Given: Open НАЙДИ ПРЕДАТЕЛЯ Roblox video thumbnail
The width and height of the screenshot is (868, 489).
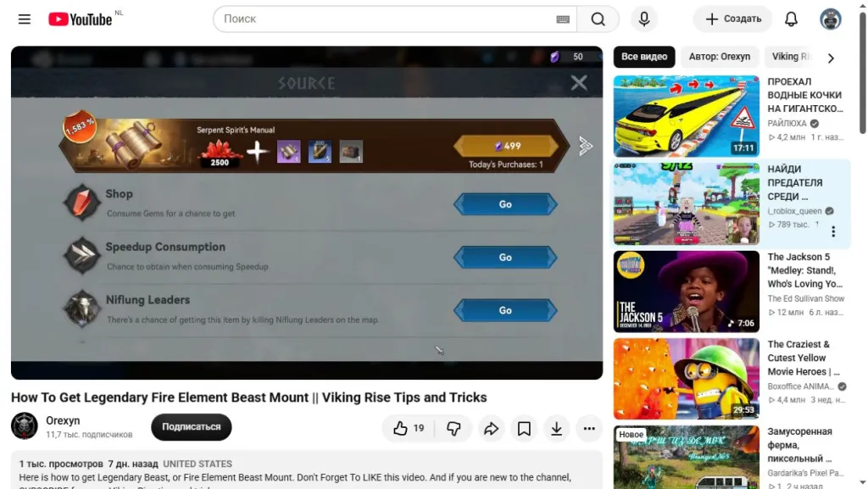Looking at the screenshot, I should [x=686, y=203].
